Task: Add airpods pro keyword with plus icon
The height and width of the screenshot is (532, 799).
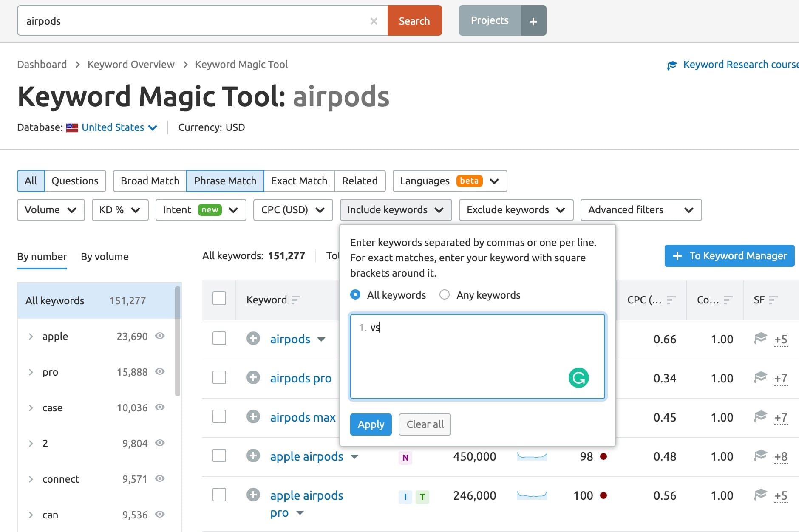Action: pos(253,378)
